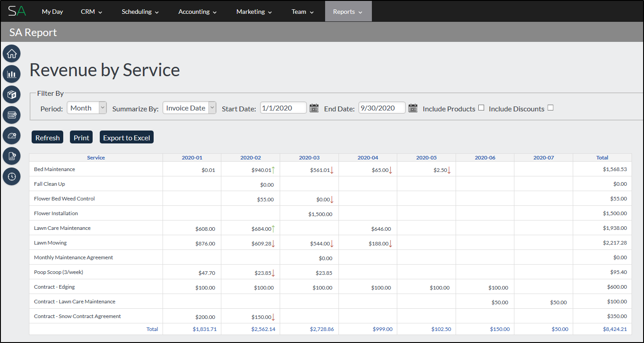Click the Refresh button
The height and width of the screenshot is (343, 644).
point(47,137)
